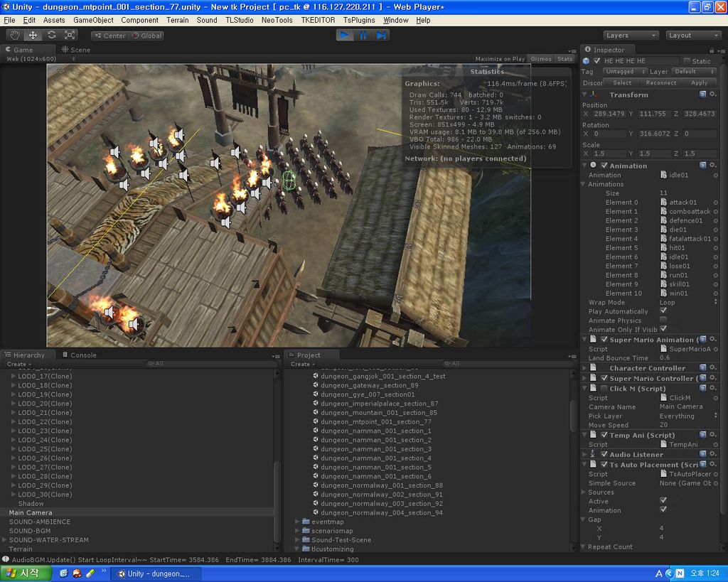
Task: Expand LOD0_17(Clone) in Hierarchy
Action: [x=14, y=376]
